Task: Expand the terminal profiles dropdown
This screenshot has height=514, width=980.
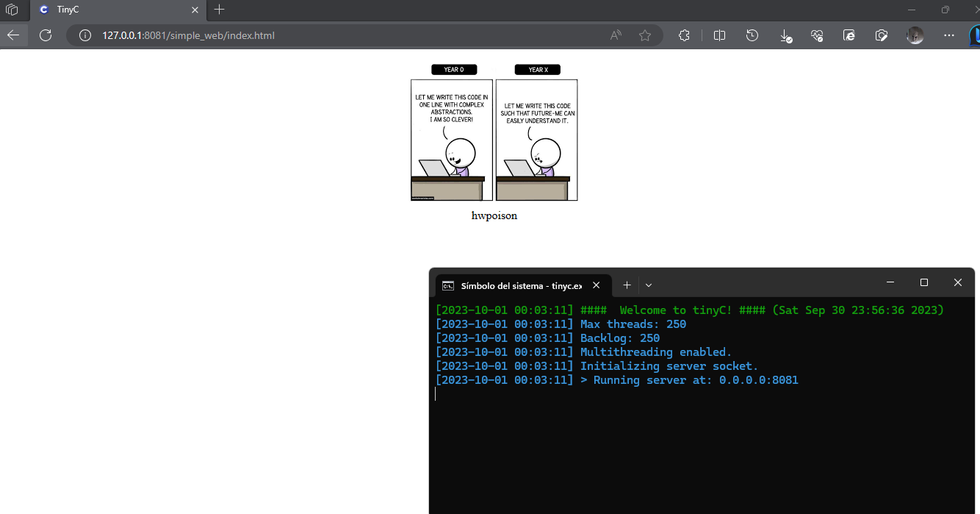Action: [x=649, y=285]
